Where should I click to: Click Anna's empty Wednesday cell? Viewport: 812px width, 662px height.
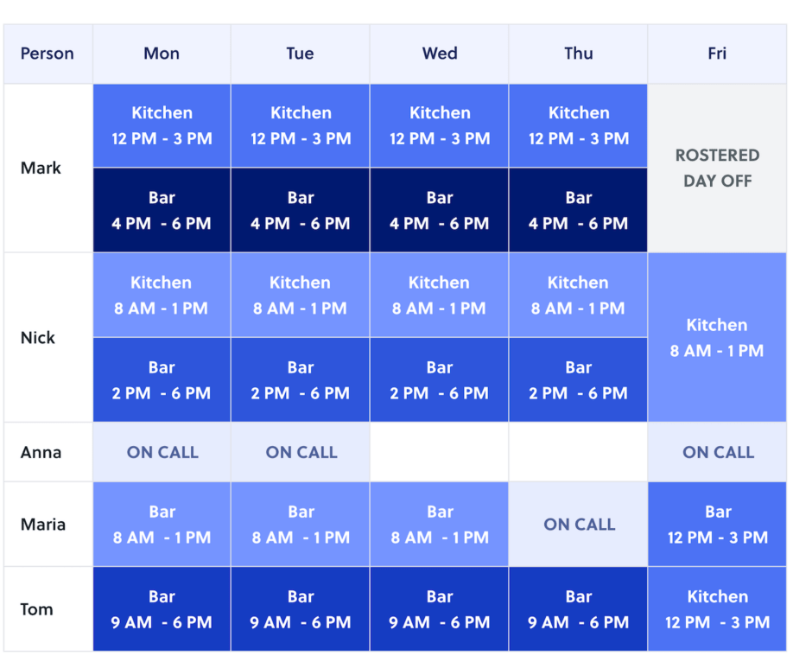click(440, 452)
